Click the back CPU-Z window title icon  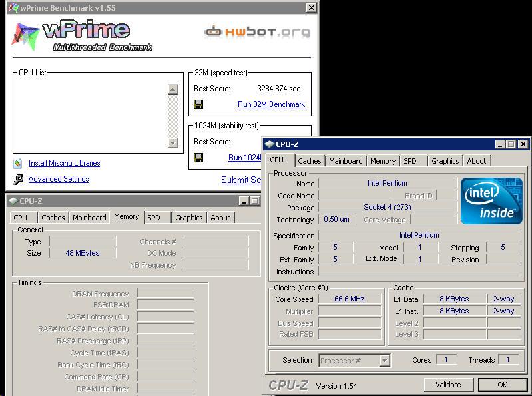[x=13, y=201]
